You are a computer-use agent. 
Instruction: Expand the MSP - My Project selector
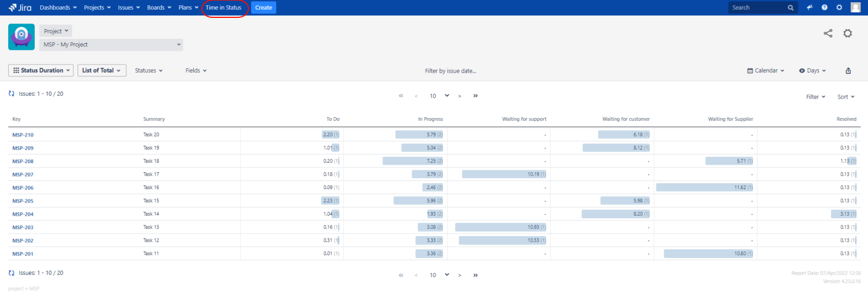point(111,44)
